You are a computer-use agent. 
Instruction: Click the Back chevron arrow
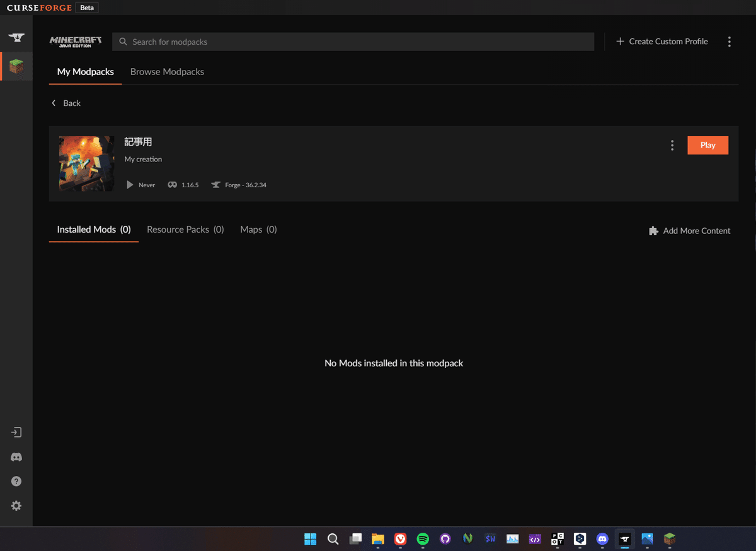point(54,103)
